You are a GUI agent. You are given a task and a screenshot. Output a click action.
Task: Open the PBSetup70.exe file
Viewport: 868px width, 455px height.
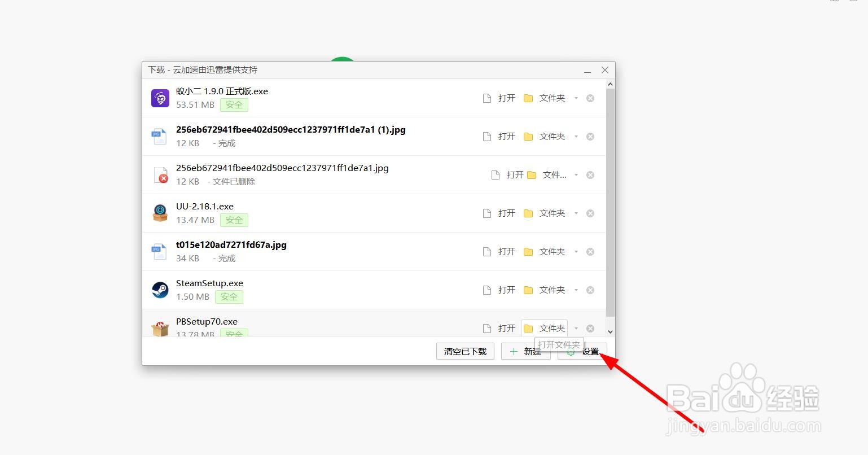pos(499,329)
